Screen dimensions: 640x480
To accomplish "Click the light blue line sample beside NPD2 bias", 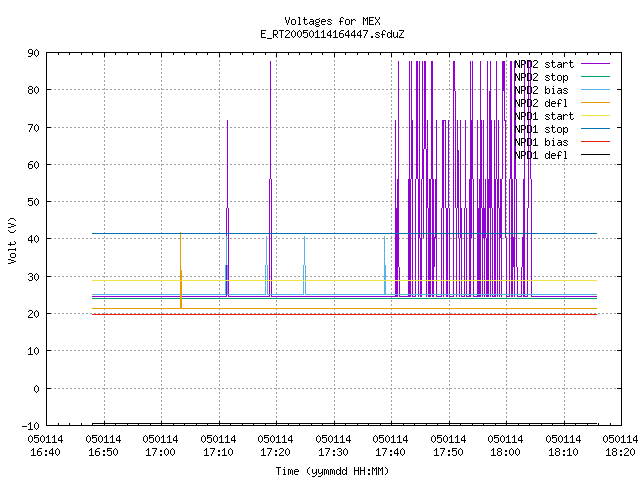I will [595, 90].
